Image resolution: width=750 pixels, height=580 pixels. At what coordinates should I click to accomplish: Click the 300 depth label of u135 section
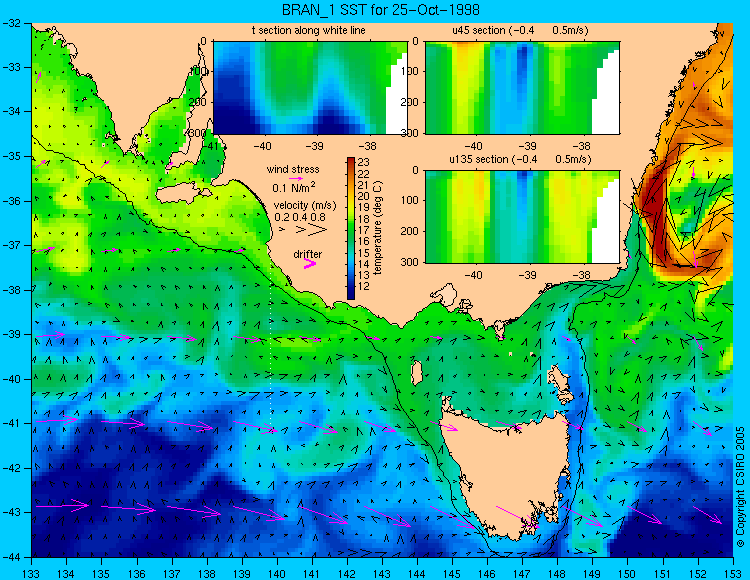coord(411,262)
